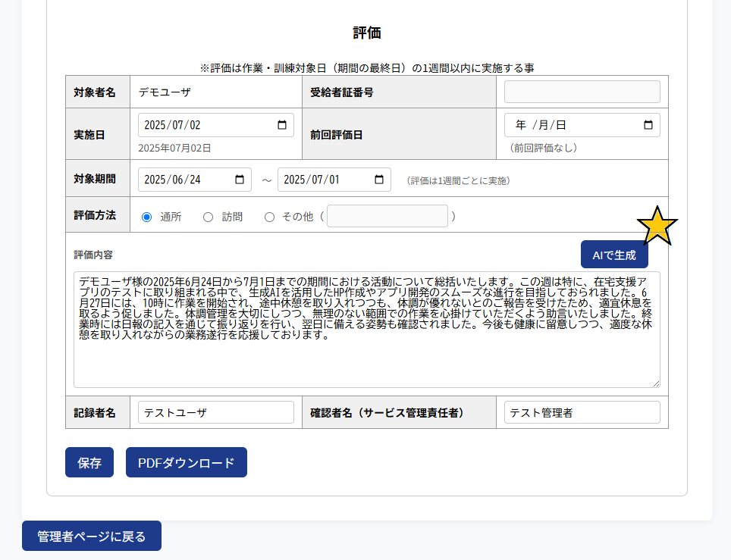Click the (評価は1週間ごとに実施) note

(458, 181)
